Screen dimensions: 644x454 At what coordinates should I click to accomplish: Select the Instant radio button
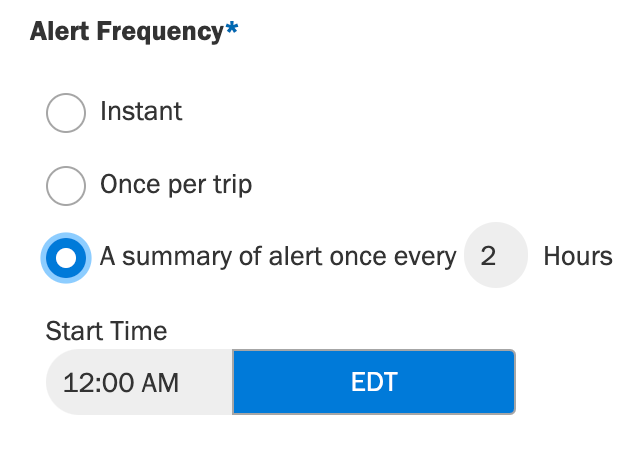pos(66,113)
